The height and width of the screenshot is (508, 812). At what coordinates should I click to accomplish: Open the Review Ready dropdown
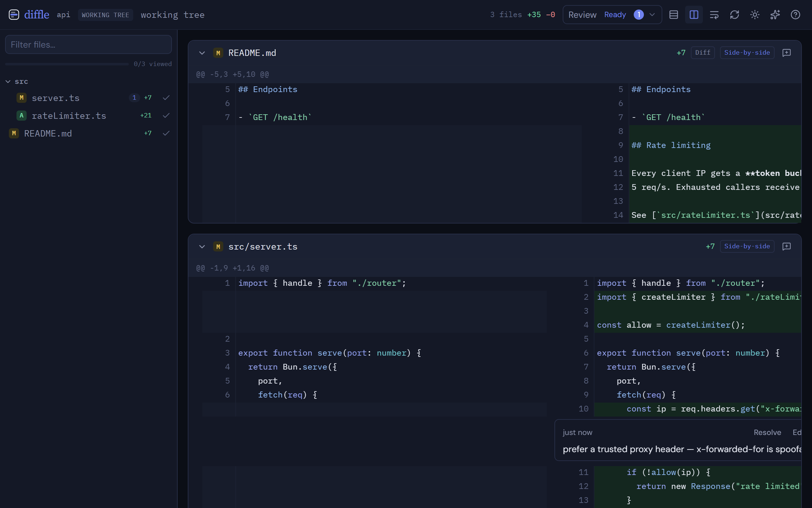[612, 15]
